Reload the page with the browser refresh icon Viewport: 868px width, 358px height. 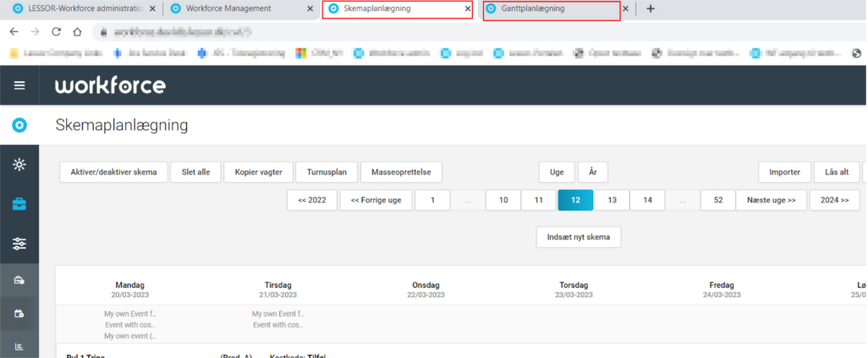point(56,31)
